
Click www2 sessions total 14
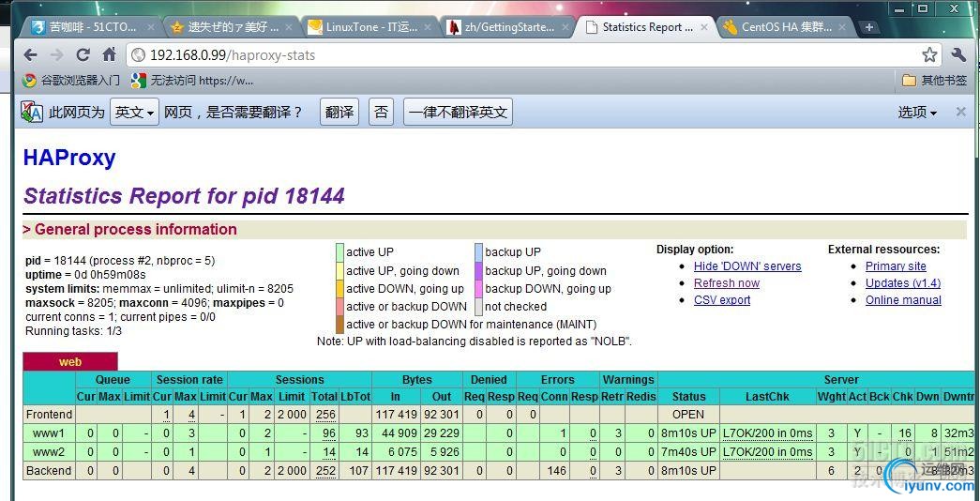click(x=330, y=451)
